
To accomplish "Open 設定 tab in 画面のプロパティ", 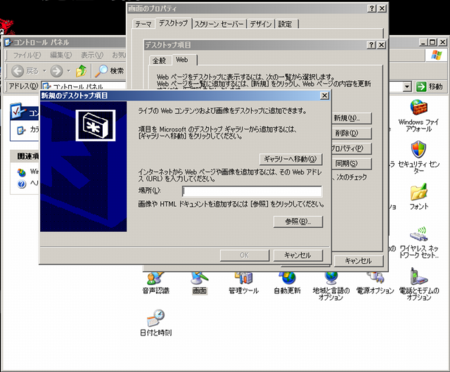I will 285,24.
